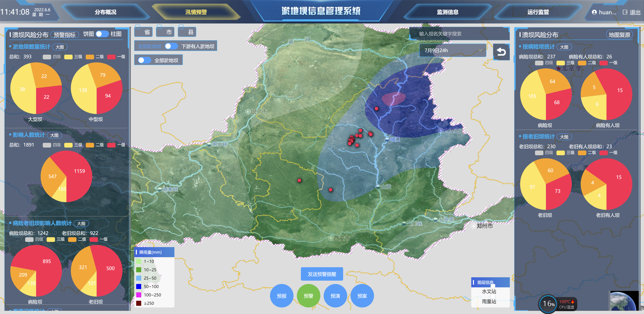Click the 地图复原 button
The height and width of the screenshot is (314, 644).
click(x=619, y=35)
